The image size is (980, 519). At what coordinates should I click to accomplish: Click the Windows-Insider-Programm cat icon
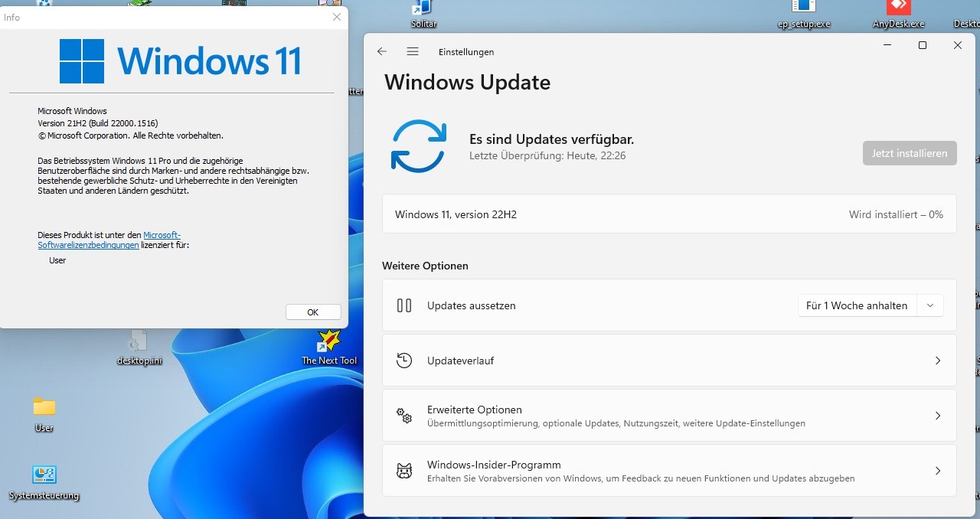click(x=404, y=471)
